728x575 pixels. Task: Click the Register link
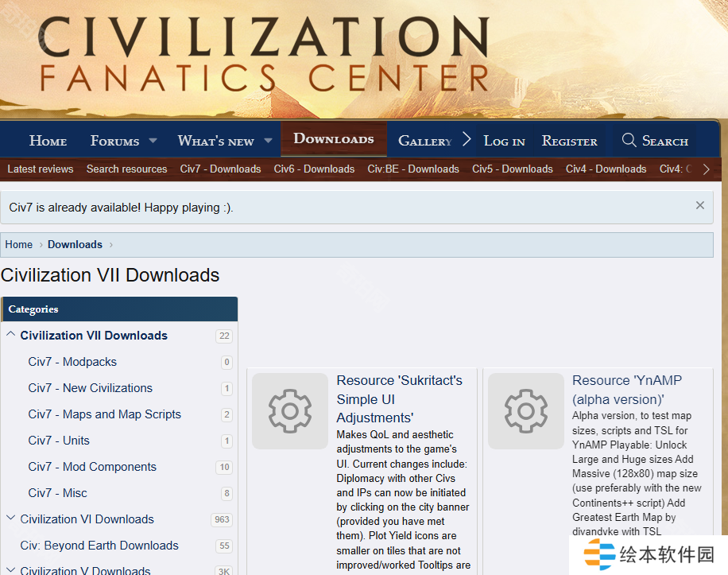pos(569,141)
